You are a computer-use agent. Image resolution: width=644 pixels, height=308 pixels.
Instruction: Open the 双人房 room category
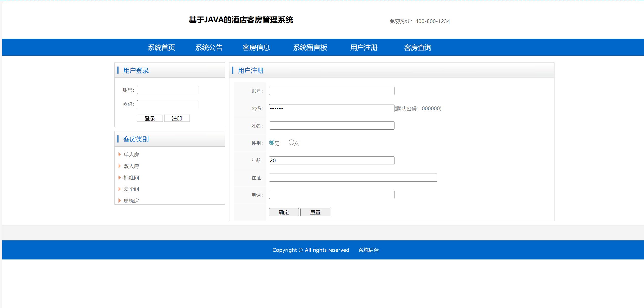tap(131, 166)
